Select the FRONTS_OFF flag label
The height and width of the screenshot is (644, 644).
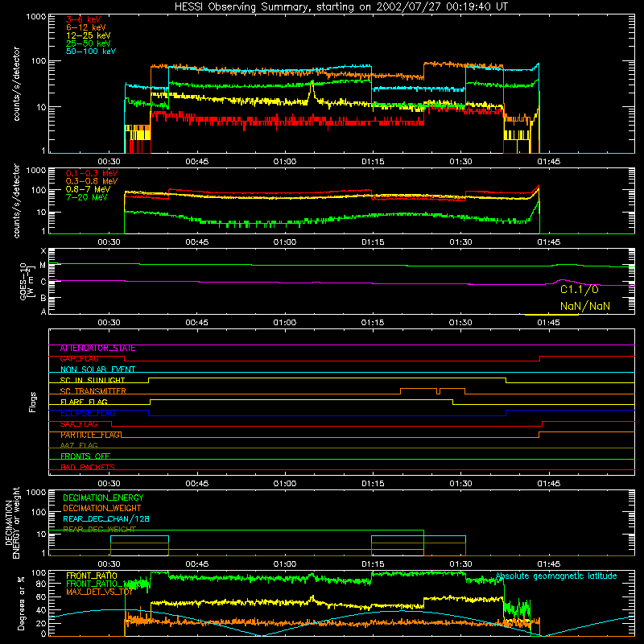[x=85, y=456]
